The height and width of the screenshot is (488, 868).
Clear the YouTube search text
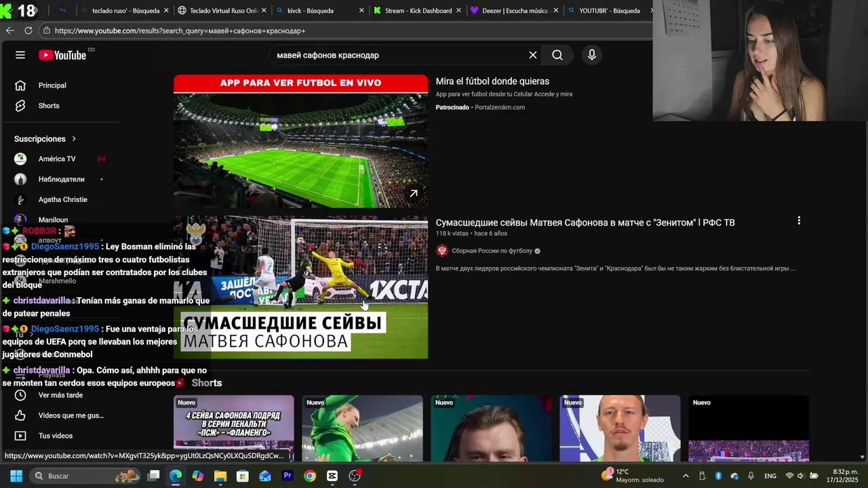[x=533, y=55]
